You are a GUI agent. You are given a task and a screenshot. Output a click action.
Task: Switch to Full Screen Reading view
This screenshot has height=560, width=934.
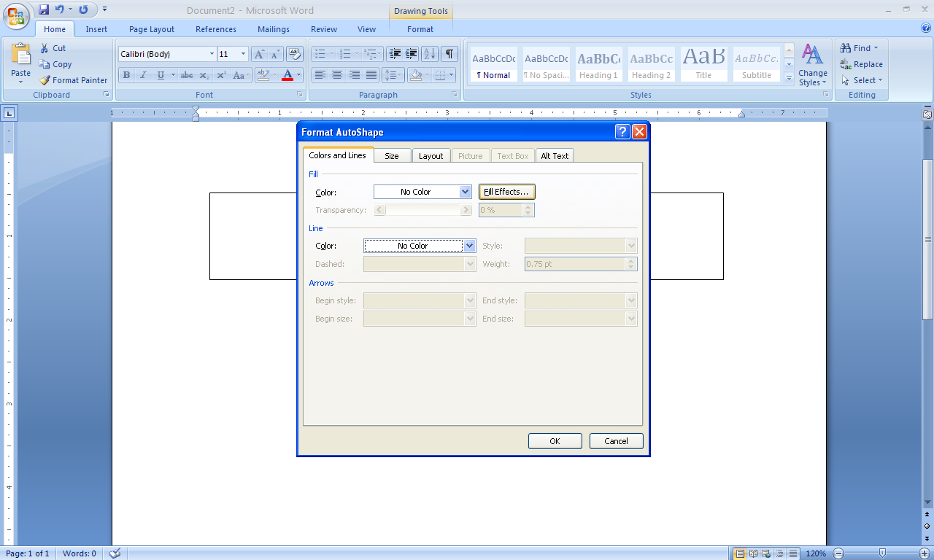tap(754, 553)
